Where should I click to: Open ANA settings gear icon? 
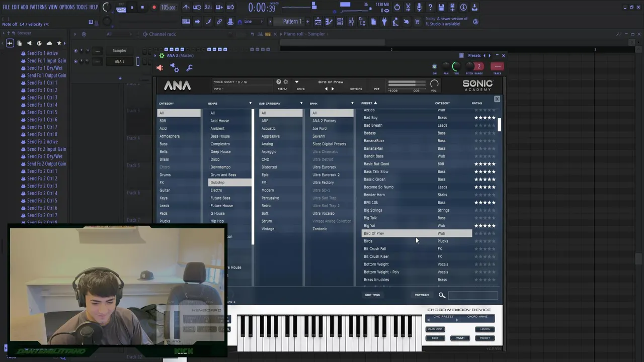click(x=286, y=82)
